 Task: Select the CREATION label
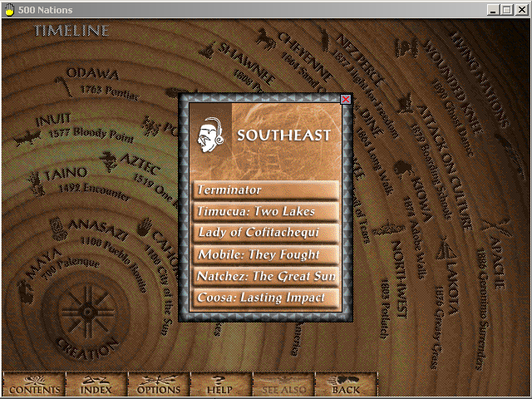pyautogui.click(x=86, y=349)
